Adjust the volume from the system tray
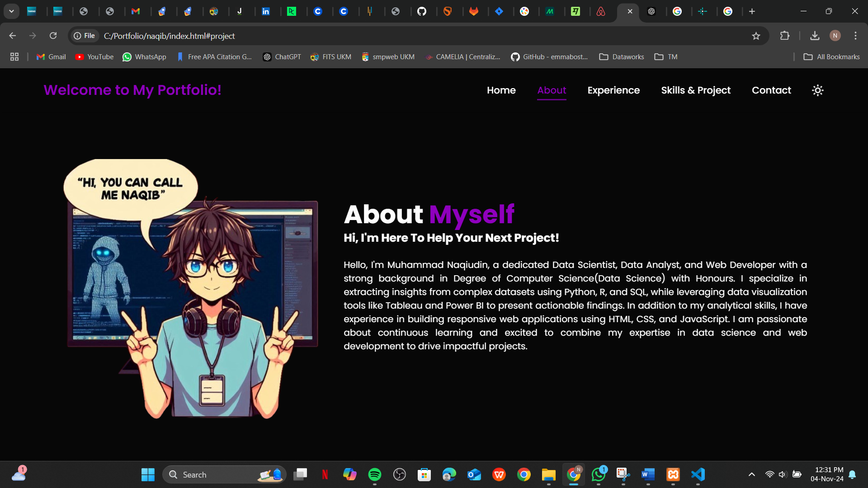Image resolution: width=868 pixels, height=488 pixels. pyautogui.click(x=783, y=474)
